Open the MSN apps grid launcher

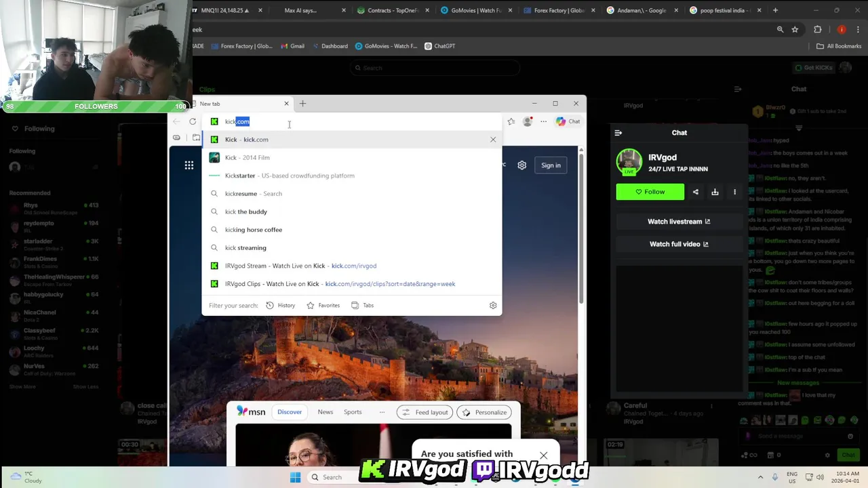coord(189,165)
